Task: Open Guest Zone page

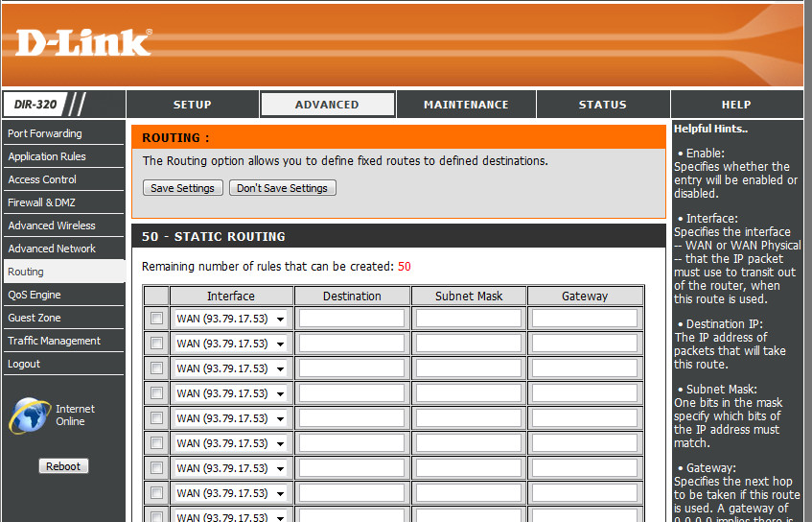Action: 63,318
